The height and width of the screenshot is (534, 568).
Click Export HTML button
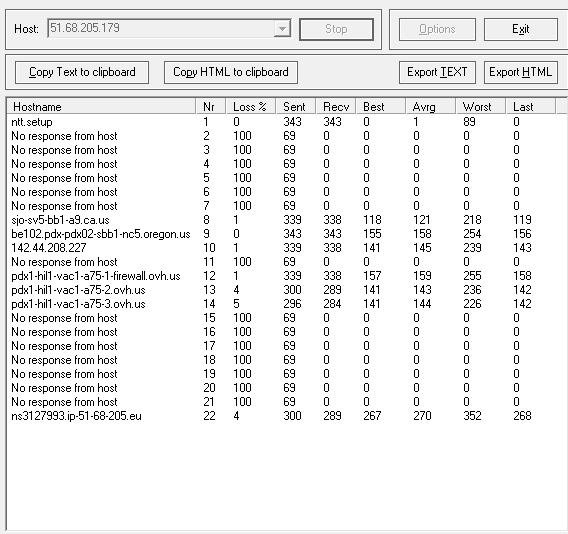click(x=521, y=72)
